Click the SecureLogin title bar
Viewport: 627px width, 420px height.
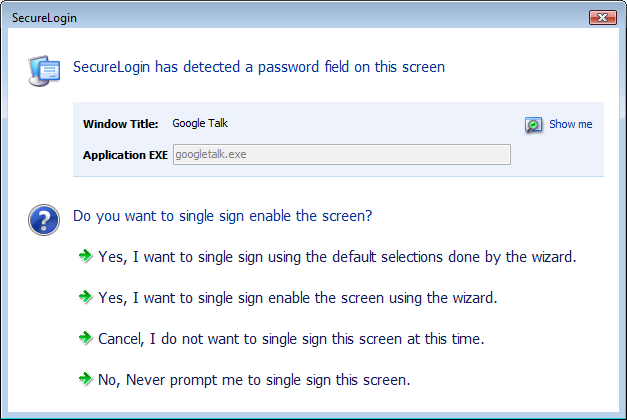(300, 17)
